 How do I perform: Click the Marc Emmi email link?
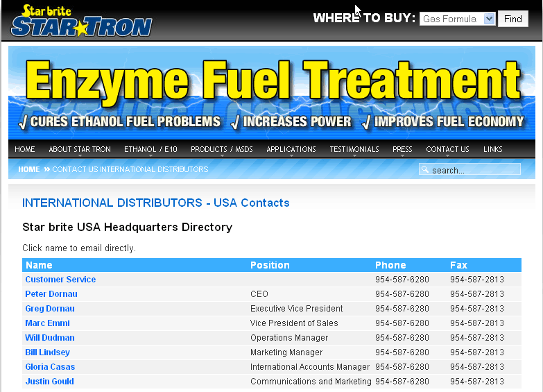pos(47,323)
